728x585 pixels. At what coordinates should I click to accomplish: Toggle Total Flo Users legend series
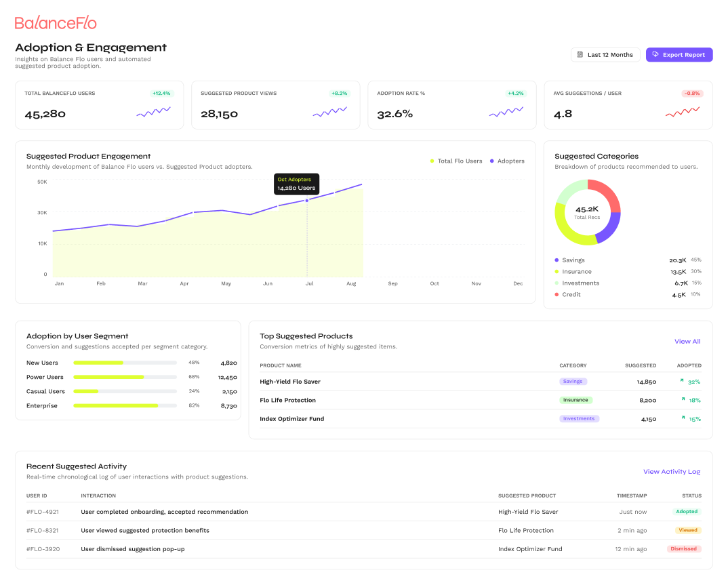click(x=456, y=161)
